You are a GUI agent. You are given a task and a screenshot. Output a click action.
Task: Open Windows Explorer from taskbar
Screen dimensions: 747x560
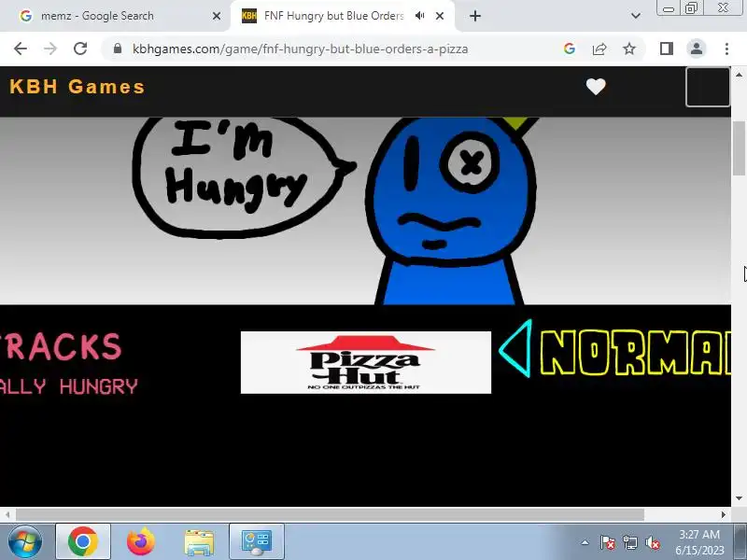click(199, 542)
